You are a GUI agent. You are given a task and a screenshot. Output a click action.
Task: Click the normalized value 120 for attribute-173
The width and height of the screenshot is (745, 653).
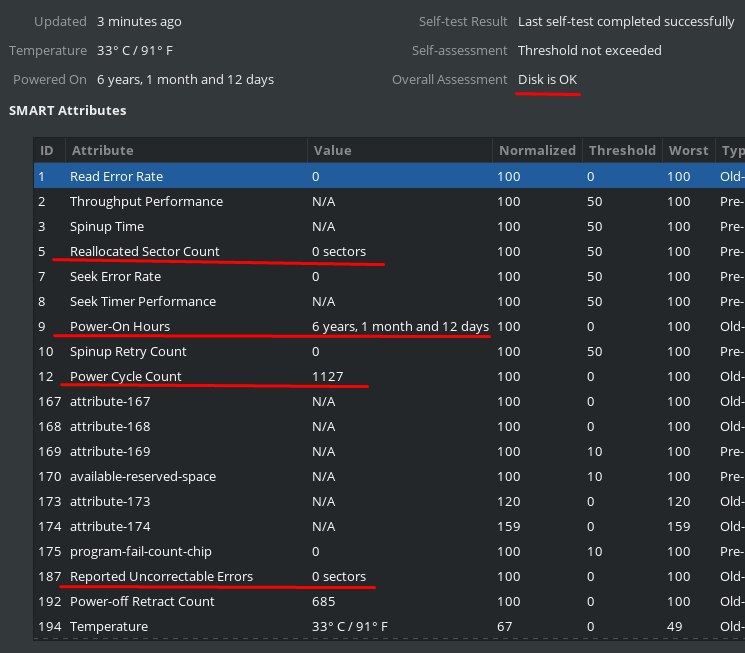coord(508,501)
